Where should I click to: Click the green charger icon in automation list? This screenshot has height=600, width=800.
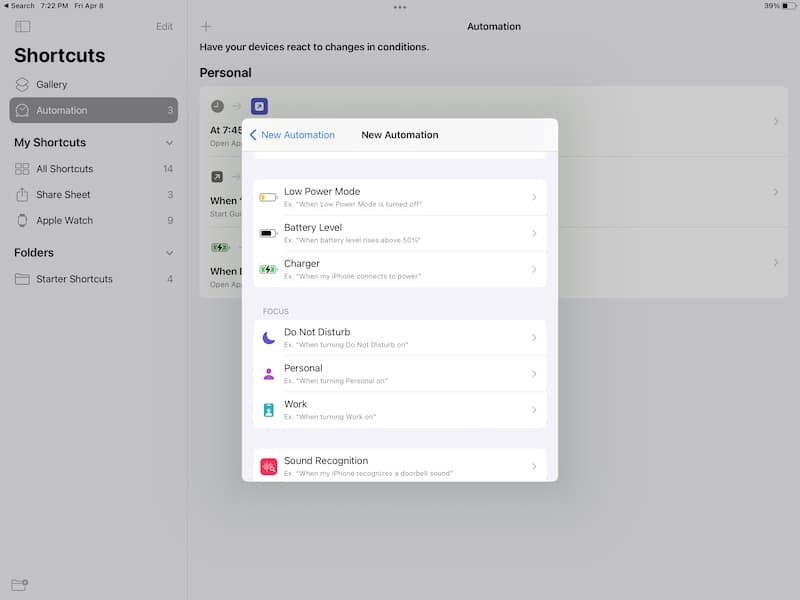pyautogui.click(x=220, y=247)
